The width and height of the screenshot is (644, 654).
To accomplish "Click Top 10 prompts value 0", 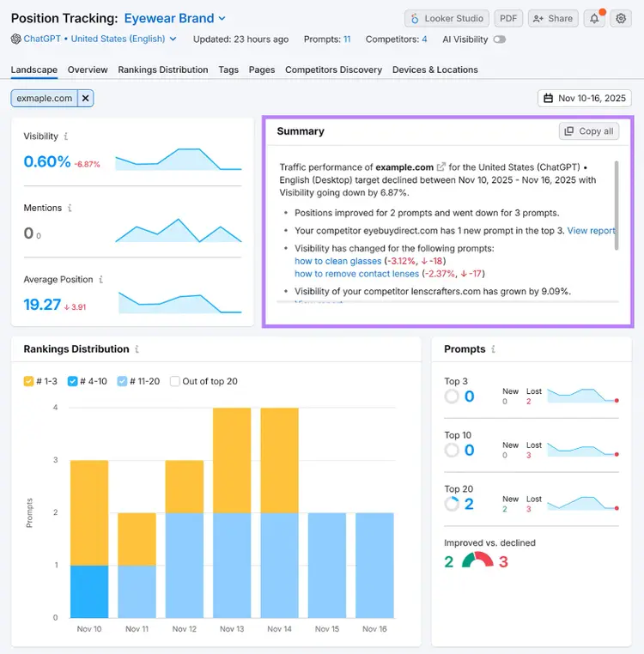I will [x=469, y=450].
